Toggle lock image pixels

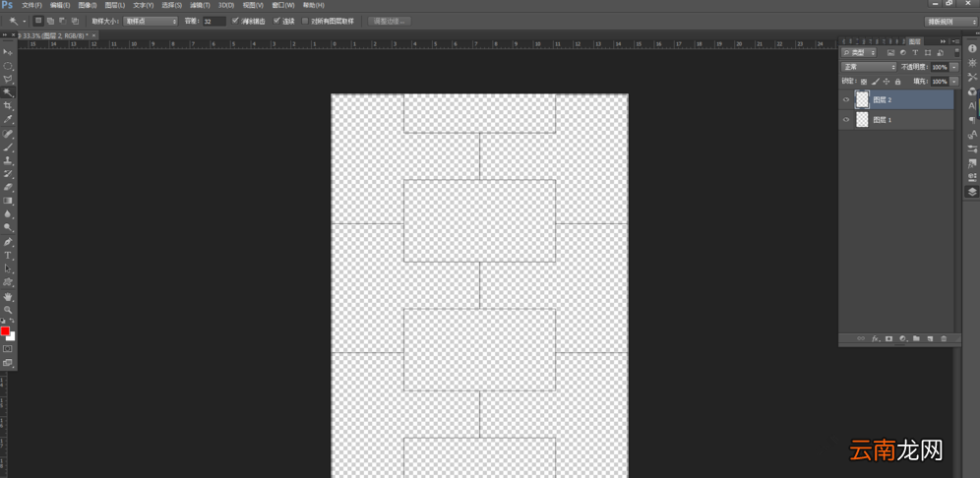click(x=875, y=82)
